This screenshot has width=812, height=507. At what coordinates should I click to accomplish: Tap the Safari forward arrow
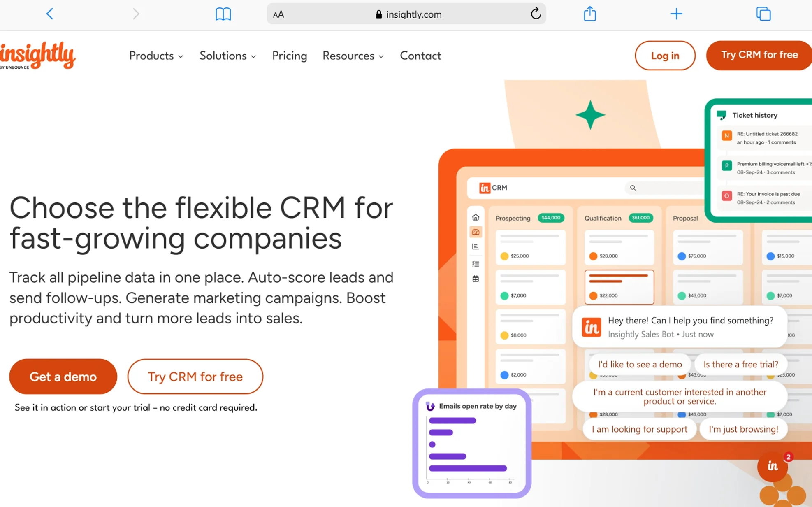click(136, 14)
